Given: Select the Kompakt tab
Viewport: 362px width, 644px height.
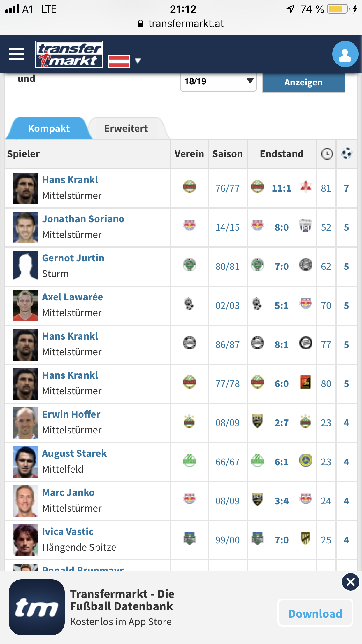Looking at the screenshot, I should pos(49,128).
